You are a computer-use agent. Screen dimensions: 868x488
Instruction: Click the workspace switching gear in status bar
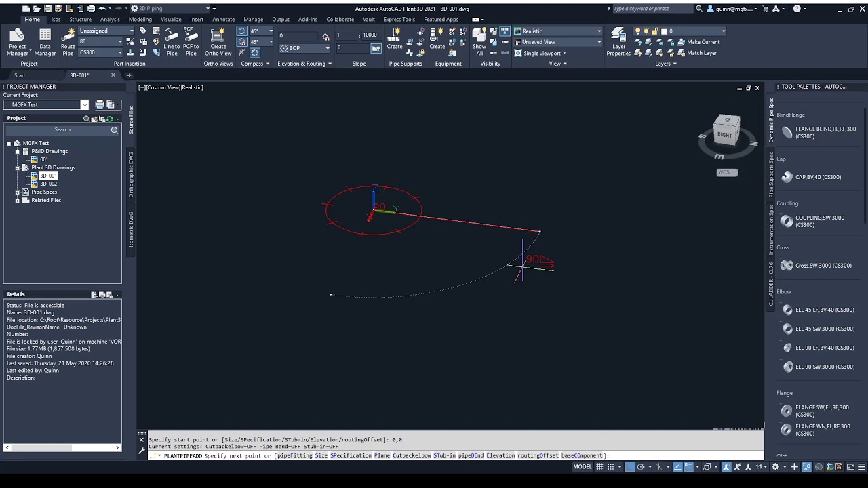(x=775, y=466)
